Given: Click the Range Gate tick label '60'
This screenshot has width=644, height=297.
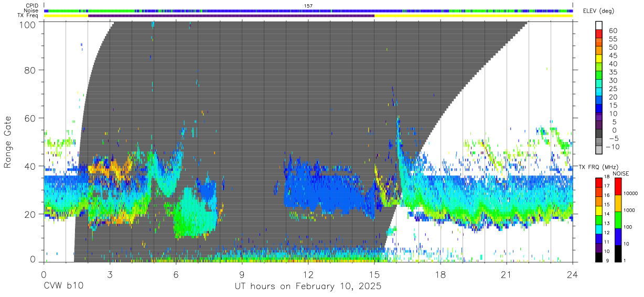Looking at the screenshot, I should click(x=30, y=118).
